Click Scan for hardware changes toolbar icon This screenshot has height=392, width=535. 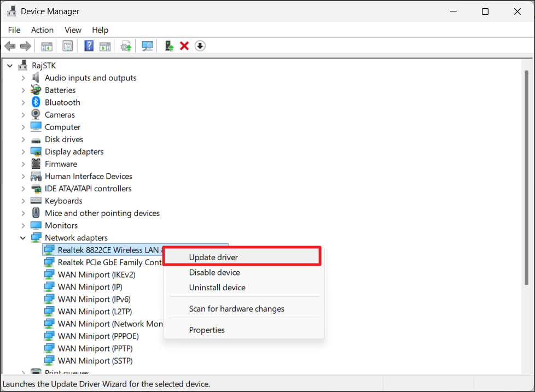tap(147, 46)
